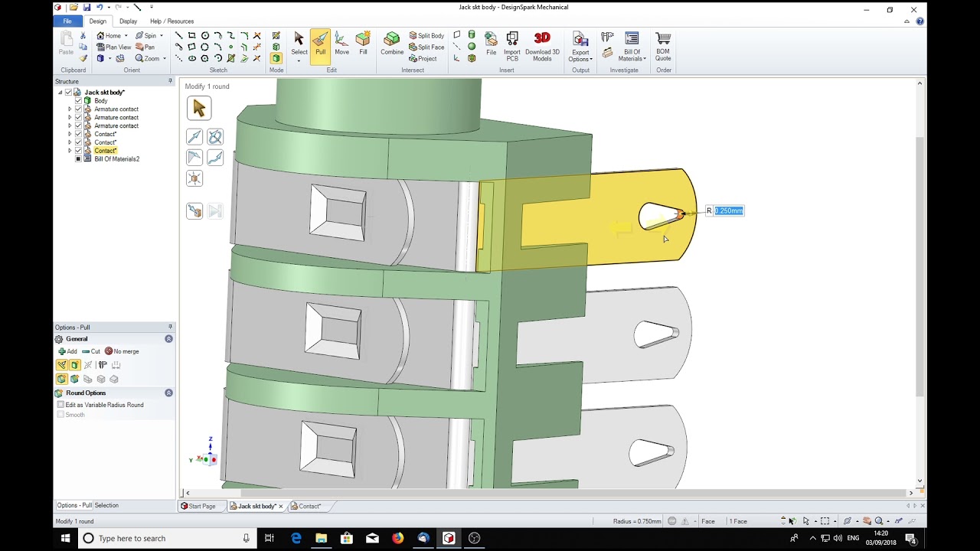
Task: Click the Up To tool guide in viewport
Action: tap(194, 210)
